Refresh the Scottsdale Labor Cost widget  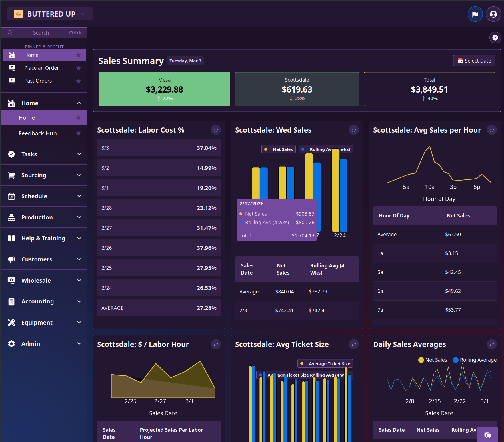pos(216,130)
